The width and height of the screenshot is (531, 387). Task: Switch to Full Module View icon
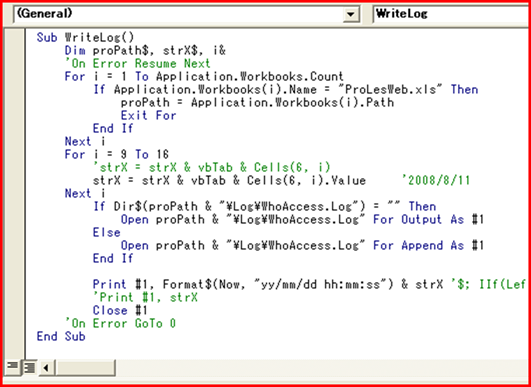(29, 367)
